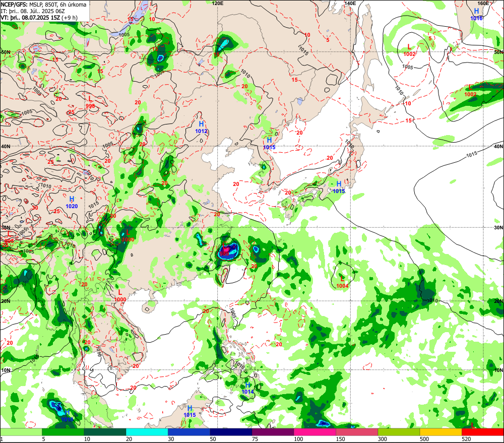Click the H 1016 high marker near 160E
This screenshot has height=443, width=504.
476,15
